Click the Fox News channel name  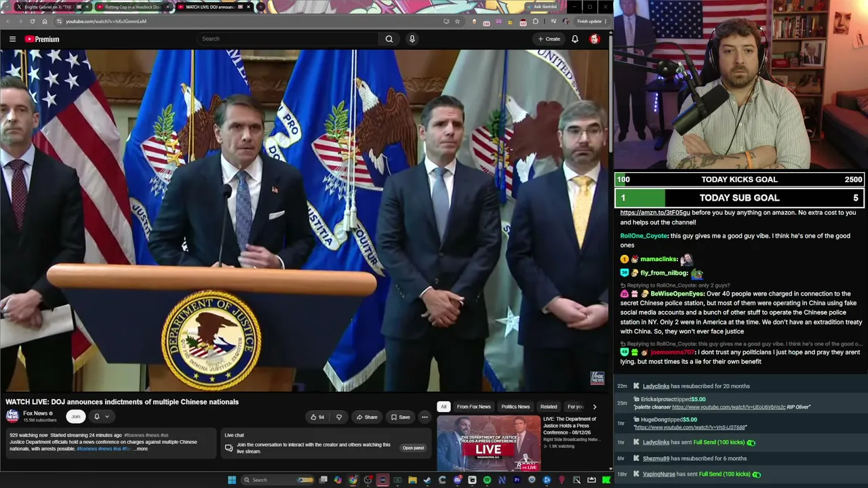[35, 413]
